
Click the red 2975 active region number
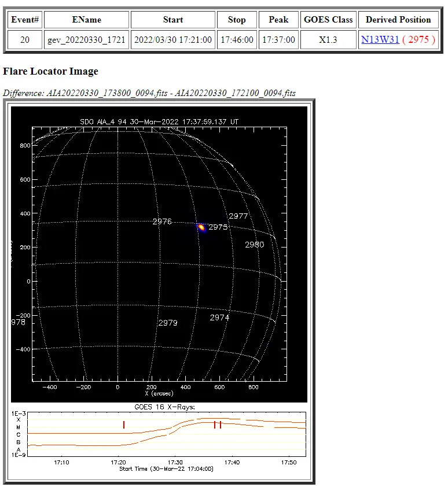tap(418, 39)
